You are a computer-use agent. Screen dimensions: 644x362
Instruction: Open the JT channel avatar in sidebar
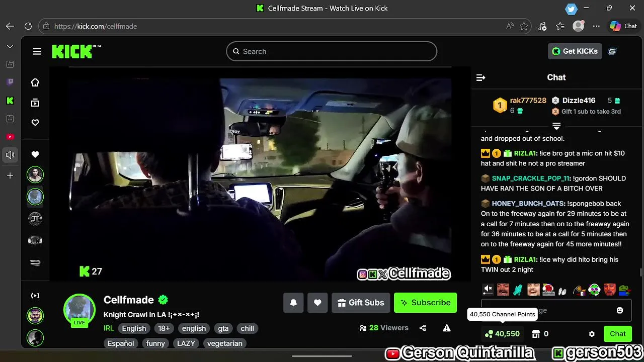[35, 219]
